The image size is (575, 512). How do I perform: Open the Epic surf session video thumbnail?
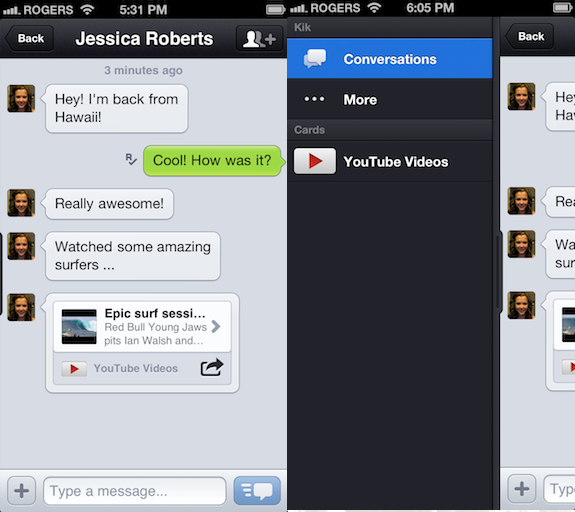(x=79, y=326)
